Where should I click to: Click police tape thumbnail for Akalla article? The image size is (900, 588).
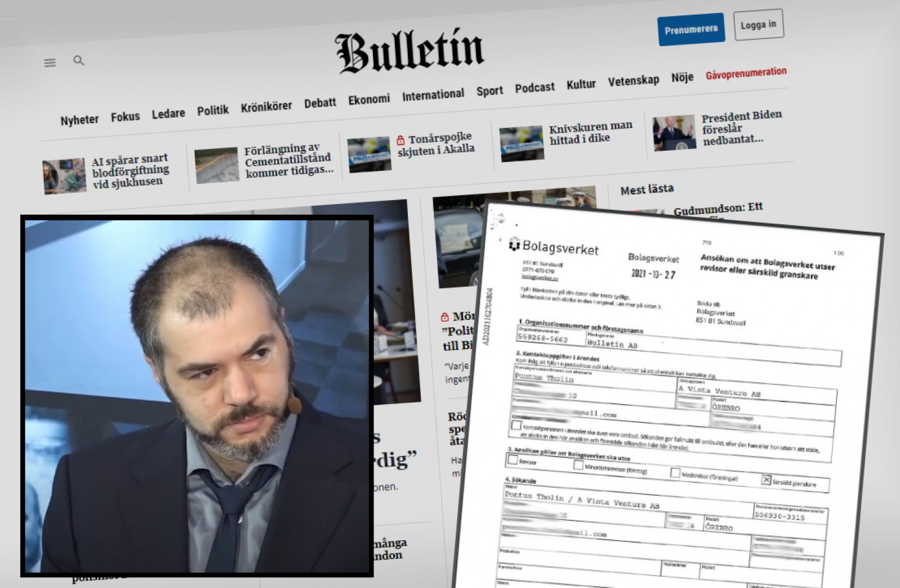[x=369, y=154]
